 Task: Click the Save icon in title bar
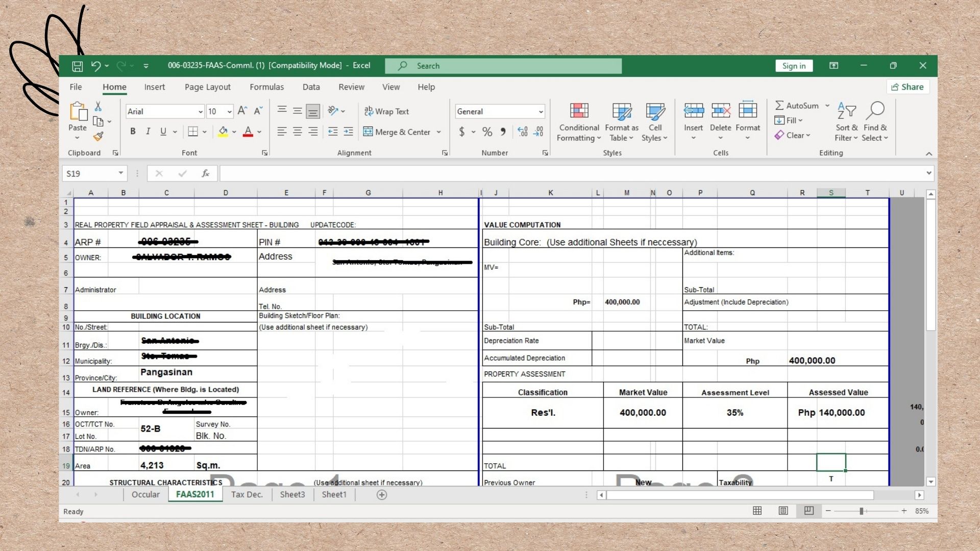point(77,66)
